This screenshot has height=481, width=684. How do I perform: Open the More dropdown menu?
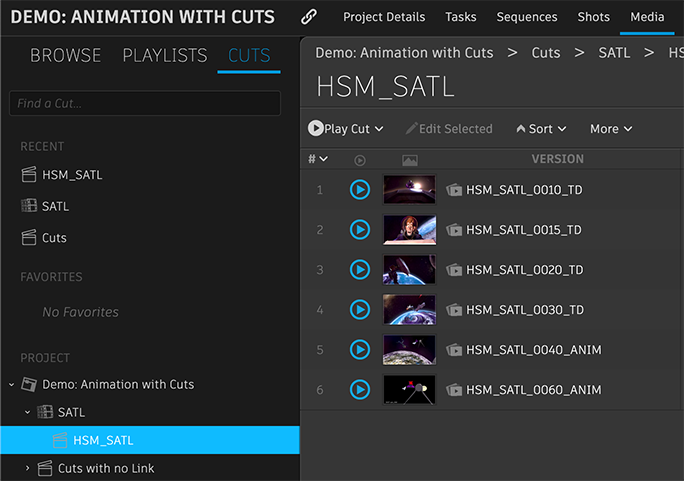pyautogui.click(x=611, y=129)
